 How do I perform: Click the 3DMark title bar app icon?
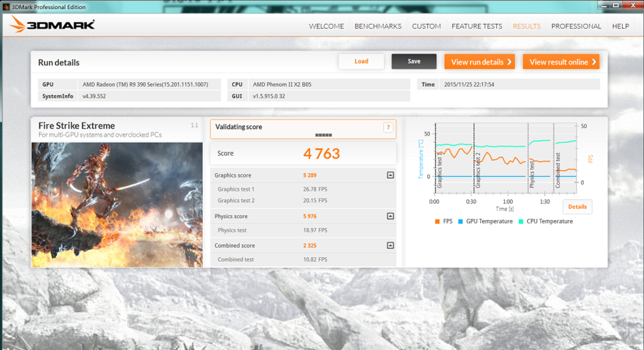point(6,6)
